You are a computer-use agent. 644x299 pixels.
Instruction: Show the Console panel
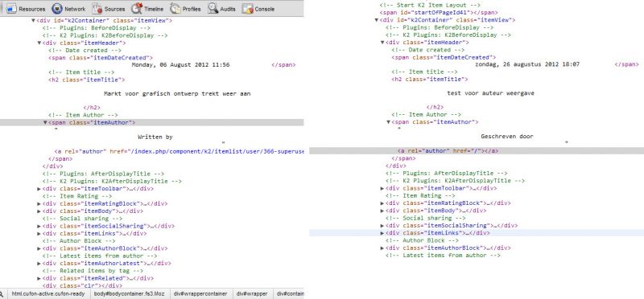(x=258, y=9)
